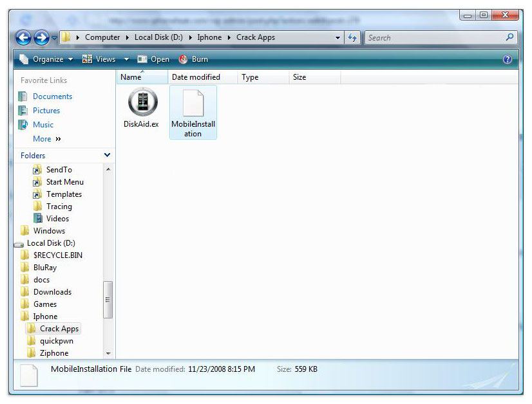The image size is (532, 404).
Task: Click the Music icon in Favorite Links
Action: 23,125
